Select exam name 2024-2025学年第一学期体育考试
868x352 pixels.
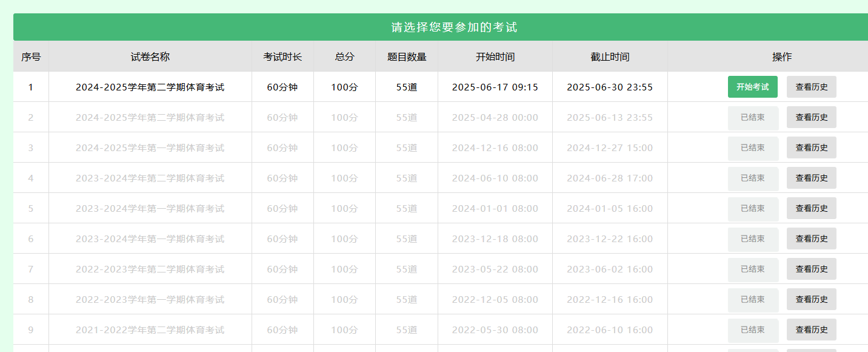(x=150, y=148)
